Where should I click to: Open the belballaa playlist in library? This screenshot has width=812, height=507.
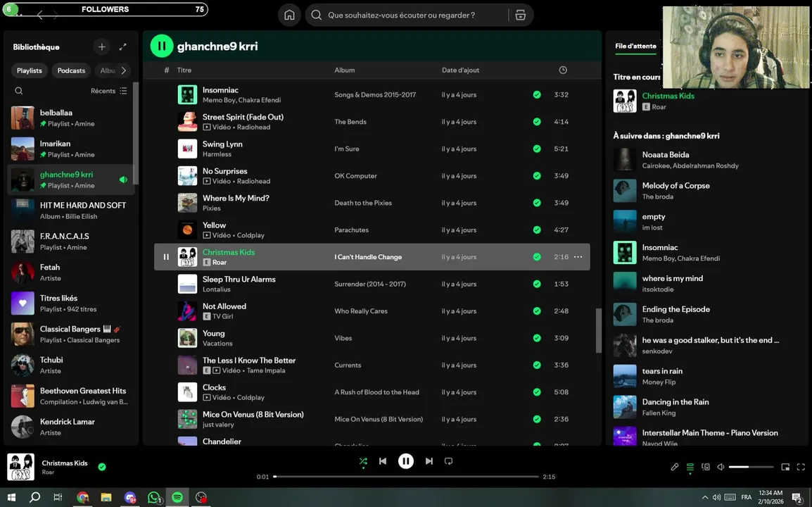(71, 118)
